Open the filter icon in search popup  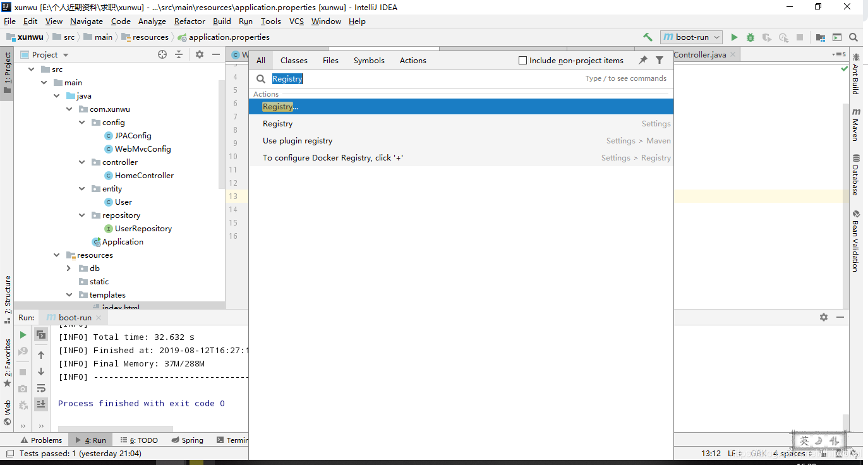[660, 60]
